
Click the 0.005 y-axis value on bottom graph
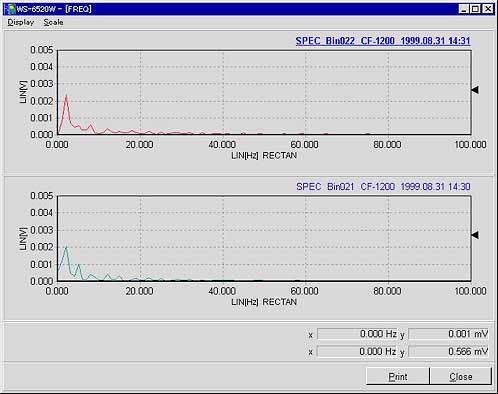[42, 195]
